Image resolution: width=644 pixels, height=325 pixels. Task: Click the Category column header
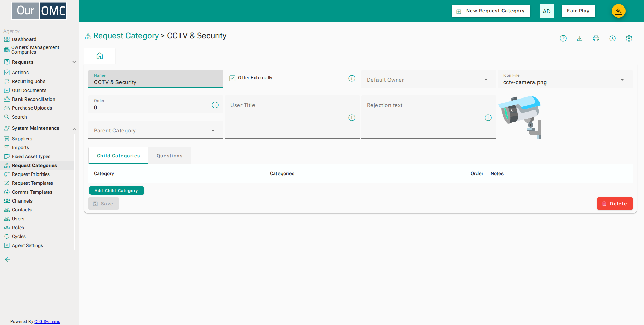point(104,174)
